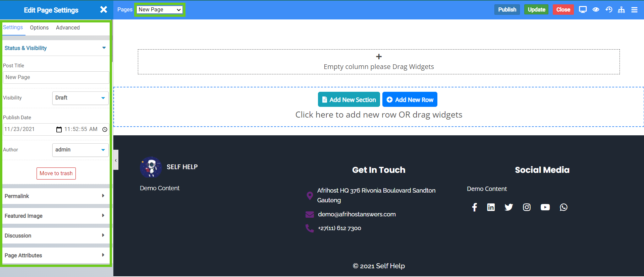Click the Facebook icon in footer
644x277 pixels.
[474, 207]
